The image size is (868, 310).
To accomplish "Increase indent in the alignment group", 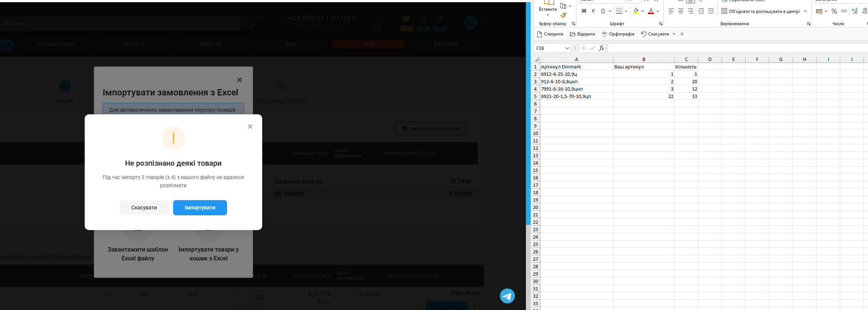I will pyautogui.click(x=711, y=11).
